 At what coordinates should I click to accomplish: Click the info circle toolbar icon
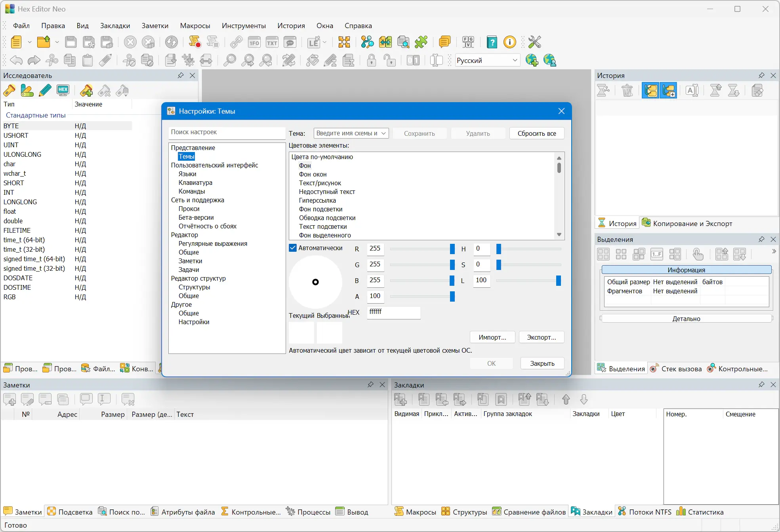pyautogui.click(x=509, y=42)
